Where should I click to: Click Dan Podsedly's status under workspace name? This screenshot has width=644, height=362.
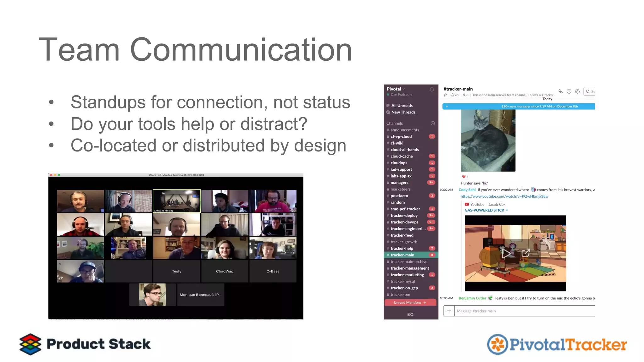[399, 95]
